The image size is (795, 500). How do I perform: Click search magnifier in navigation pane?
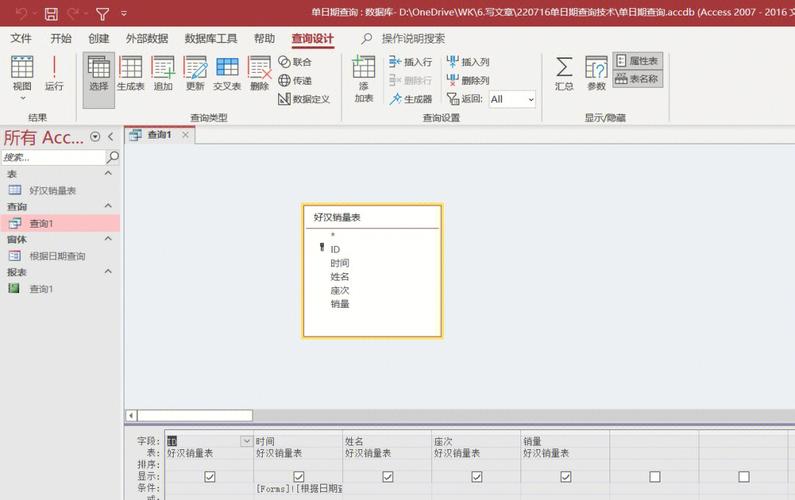pyautogui.click(x=113, y=157)
